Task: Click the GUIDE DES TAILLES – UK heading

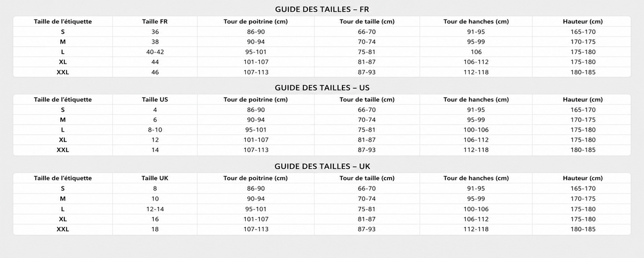Action: tap(321, 166)
